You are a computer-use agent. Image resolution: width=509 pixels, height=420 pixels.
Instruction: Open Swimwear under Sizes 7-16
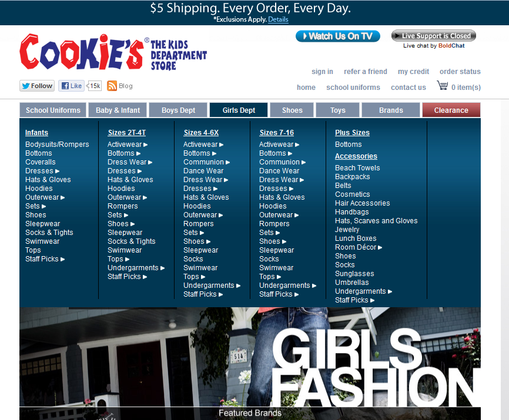pyautogui.click(x=276, y=268)
